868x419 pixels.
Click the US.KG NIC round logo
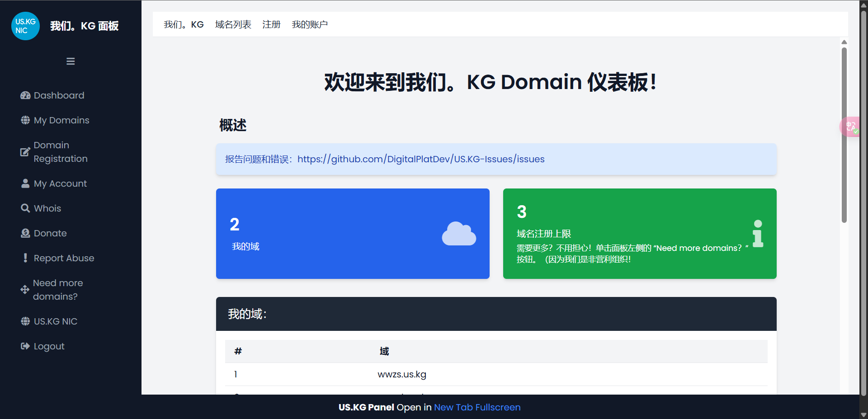25,26
